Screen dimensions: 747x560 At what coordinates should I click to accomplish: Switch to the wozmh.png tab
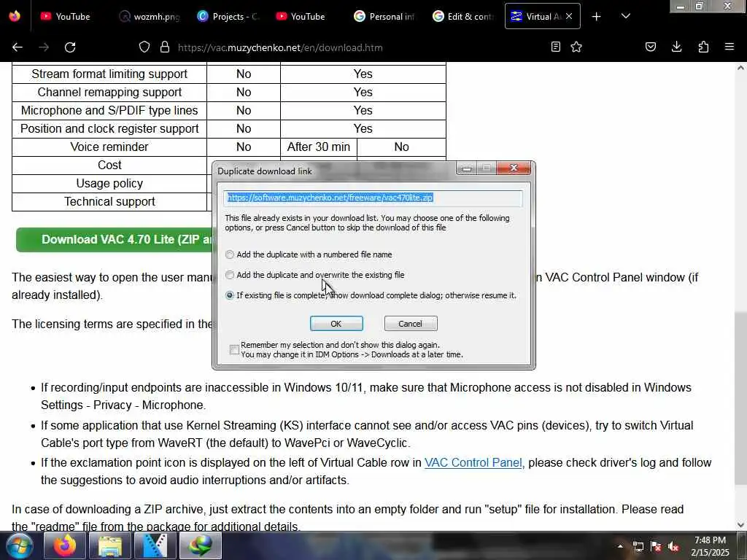click(x=150, y=16)
